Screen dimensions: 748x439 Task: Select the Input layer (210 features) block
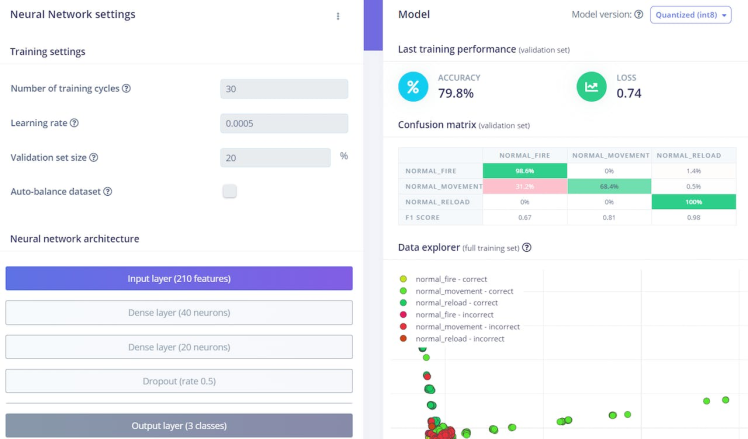coord(179,278)
